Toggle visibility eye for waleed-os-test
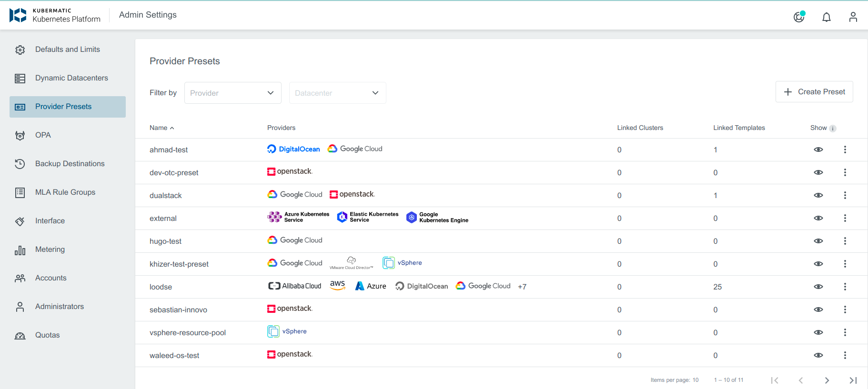The image size is (868, 389). pos(818,355)
